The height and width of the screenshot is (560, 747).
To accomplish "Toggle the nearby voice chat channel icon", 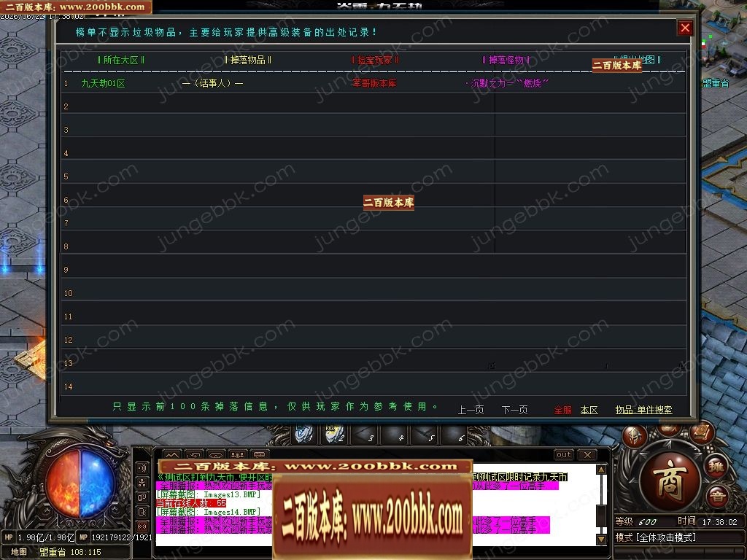I will coord(142,467).
